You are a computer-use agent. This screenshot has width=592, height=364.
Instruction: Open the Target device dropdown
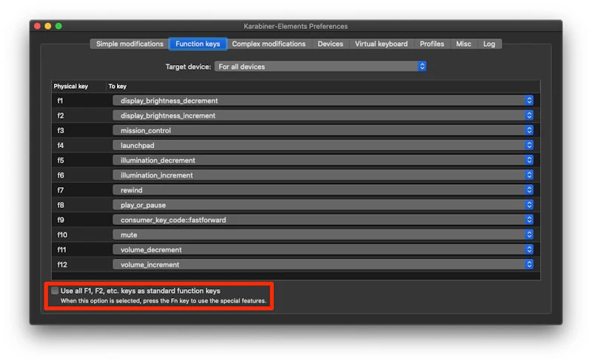tap(320, 67)
